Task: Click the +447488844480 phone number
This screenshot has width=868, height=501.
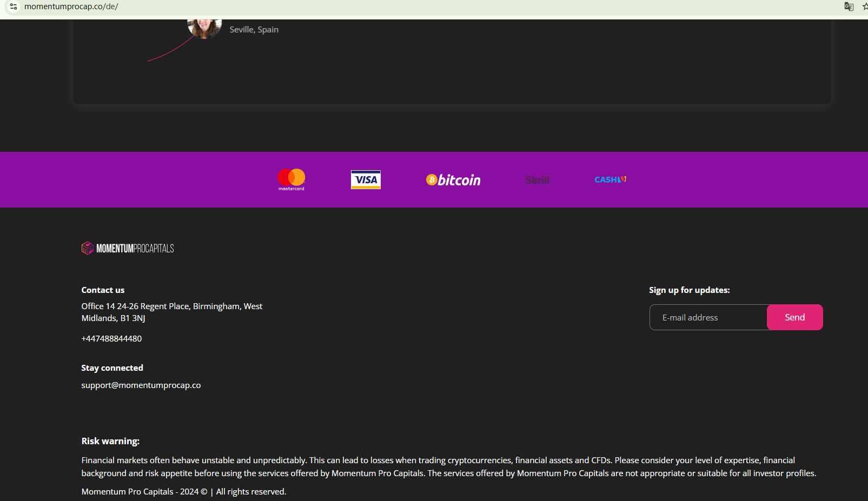Action: pos(111,339)
